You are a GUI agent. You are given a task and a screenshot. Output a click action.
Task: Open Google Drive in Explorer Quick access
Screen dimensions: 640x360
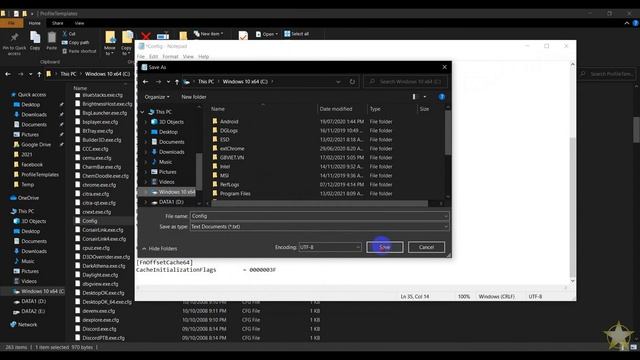[36, 144]
